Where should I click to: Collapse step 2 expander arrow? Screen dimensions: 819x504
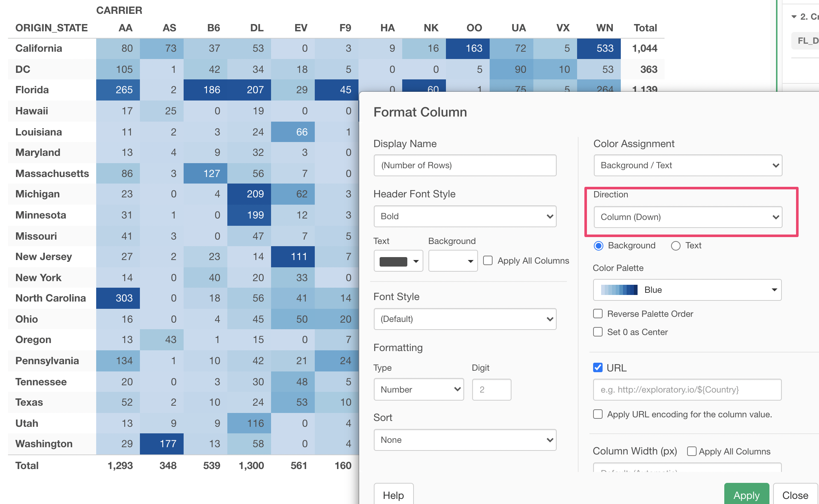point(794,17)
